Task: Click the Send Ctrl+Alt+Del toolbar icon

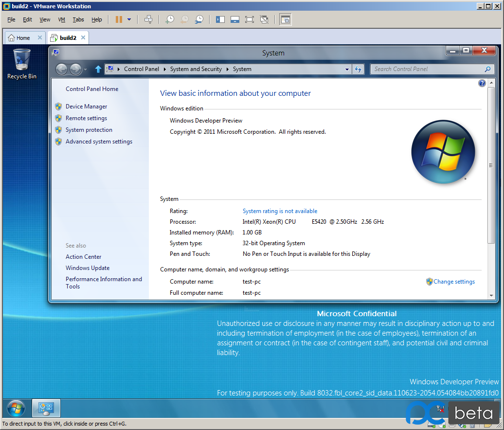Action: (149, 19)
